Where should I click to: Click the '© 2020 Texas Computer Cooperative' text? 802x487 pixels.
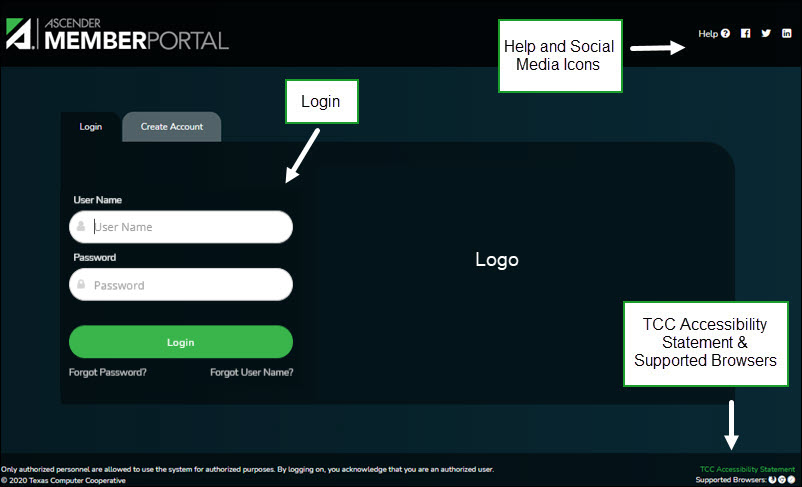(63, 480)
